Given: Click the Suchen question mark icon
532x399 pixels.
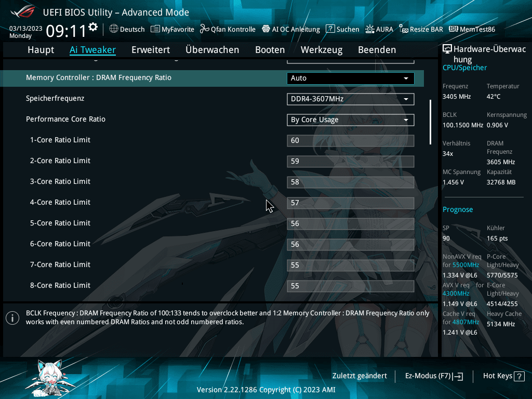Looking at the screenshot, I should (330, 29).
